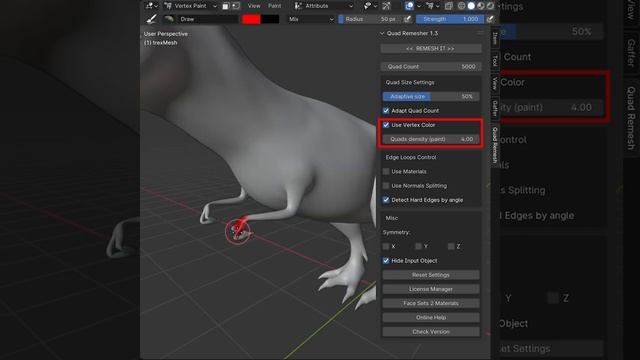Click the Edge Loops Control heading
Image resolution: width=640 pixels, height=360 pixels.
pyautogui.click(x=411, y=157)
